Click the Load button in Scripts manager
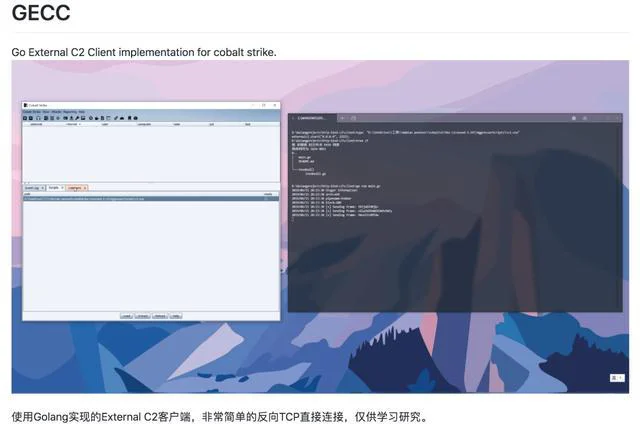The width and height of the screenshot is (640, 424). (127, 316)
